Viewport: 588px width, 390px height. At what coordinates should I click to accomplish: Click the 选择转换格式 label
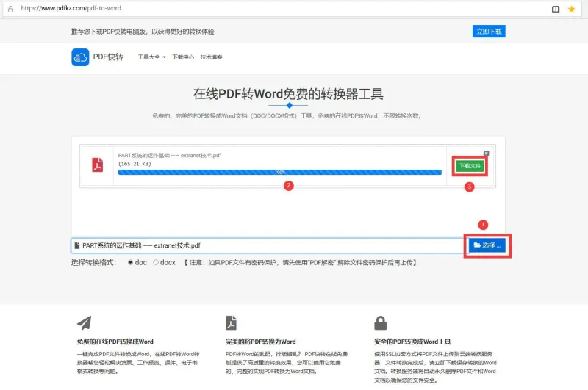(x=94, y=263)
